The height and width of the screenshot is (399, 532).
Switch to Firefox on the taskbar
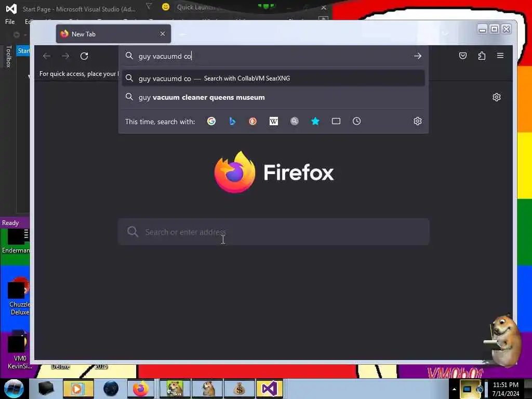click(x=141, y=389)
